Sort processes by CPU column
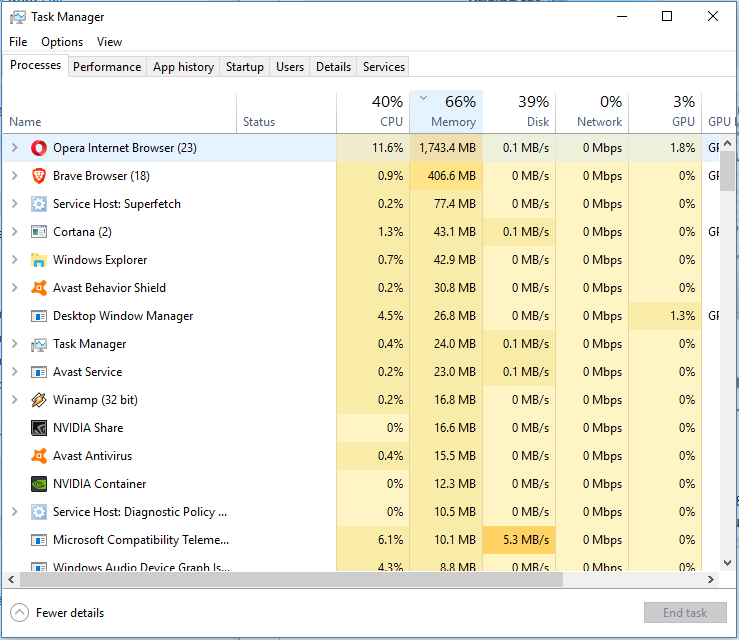The width and height of the screenshot is (739, 640). click(373, 112)
